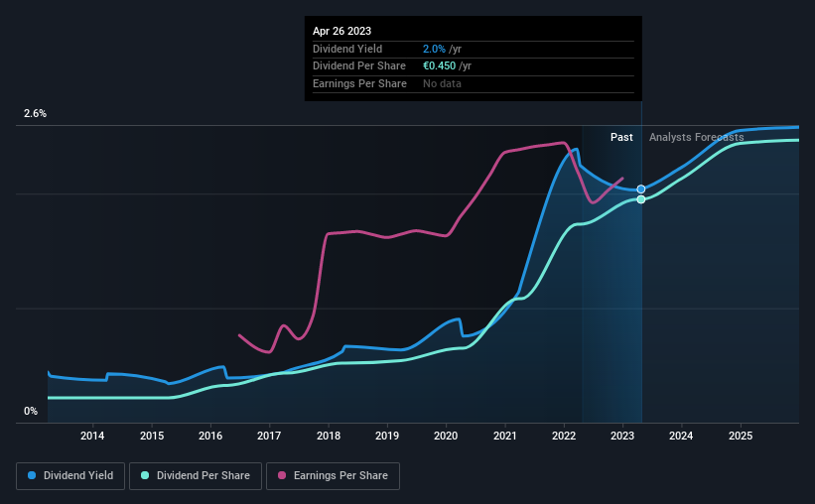Image resolution: width=815 pixels, height=504 pixels.
Task: Click the 2014 x-axis year label
Action: [x=92, y=436]
